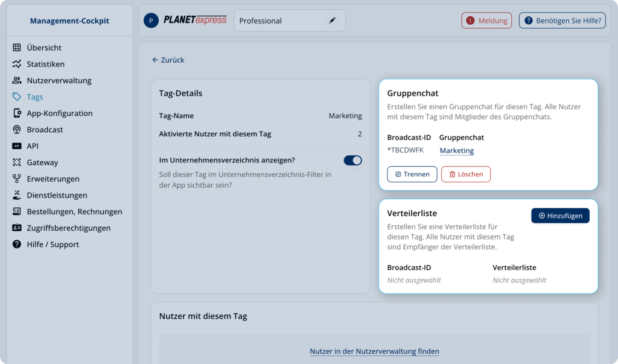The width and height of the screenshot is (618, 364).
Task: Click Nicht ausgewählt under Verteilerliste Broadcast-ID
Action: click(x=414, y=280)
